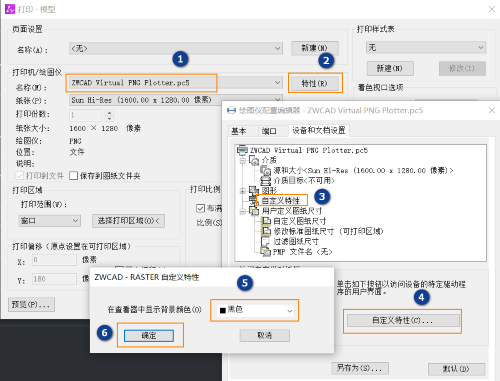Increase the 打印份数 copies stepper
Screen dimensions: 500x381
point(109,113)
